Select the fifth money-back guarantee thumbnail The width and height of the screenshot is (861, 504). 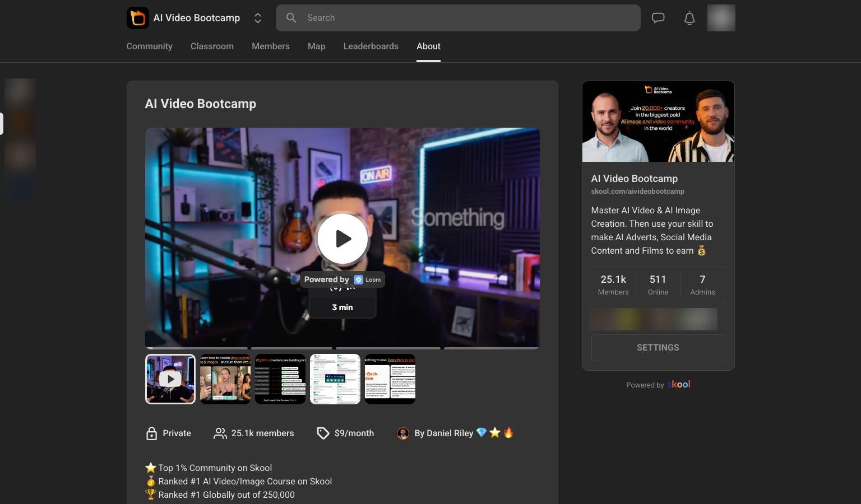(390, 379)
